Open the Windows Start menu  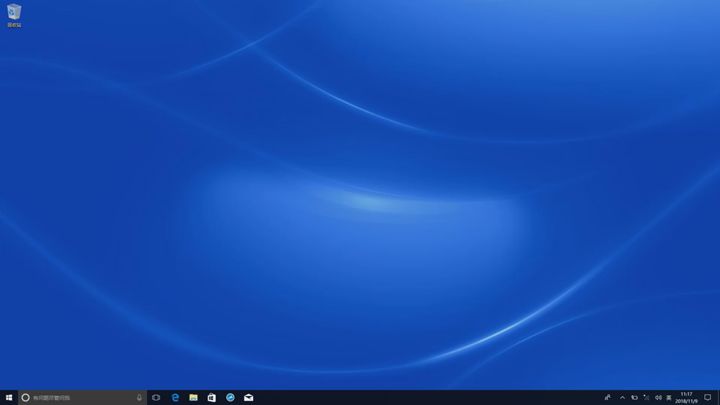point(9,398)
